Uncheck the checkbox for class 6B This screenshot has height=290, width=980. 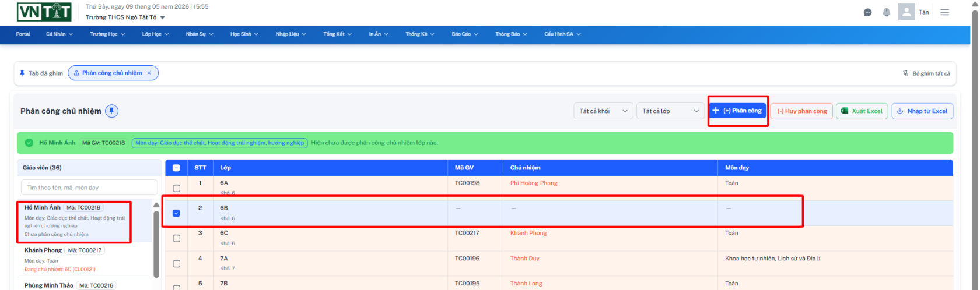coord(177,213)
